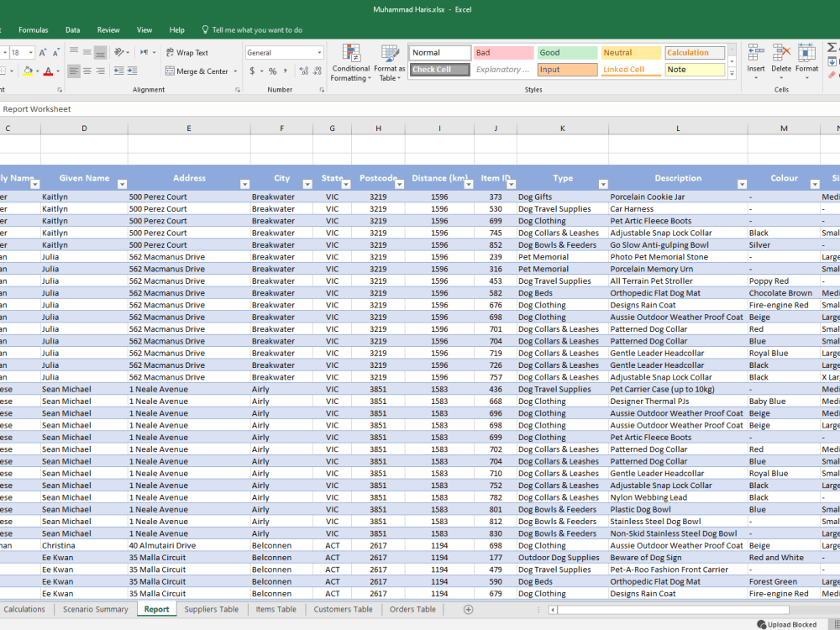This screenshot has height=630, width=840.
Task: Click the Decrease Decimal icon
Action: [x=318, y=71]
